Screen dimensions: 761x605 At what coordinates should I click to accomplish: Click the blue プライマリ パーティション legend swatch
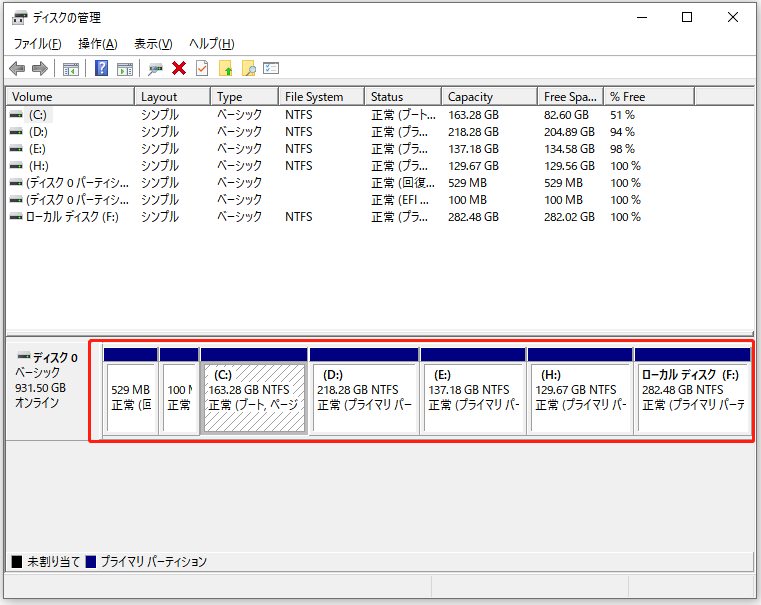pyautogui.click(x=91, y=562)
